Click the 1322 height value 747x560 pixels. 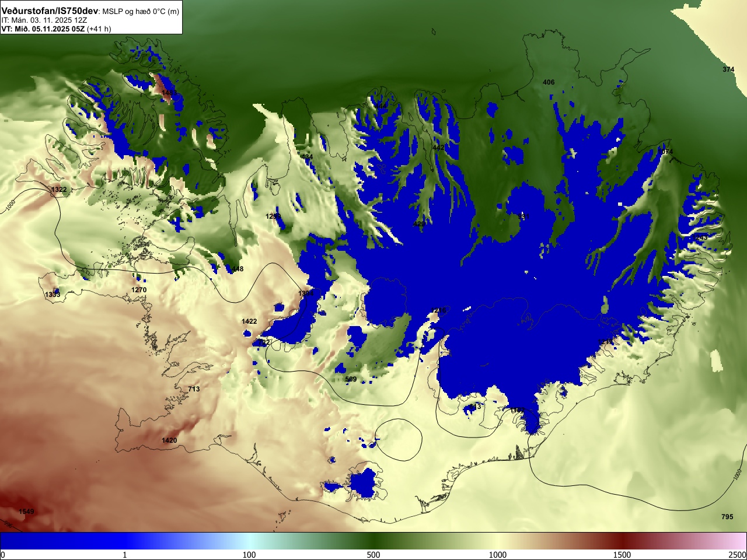[x=58, y=190]
